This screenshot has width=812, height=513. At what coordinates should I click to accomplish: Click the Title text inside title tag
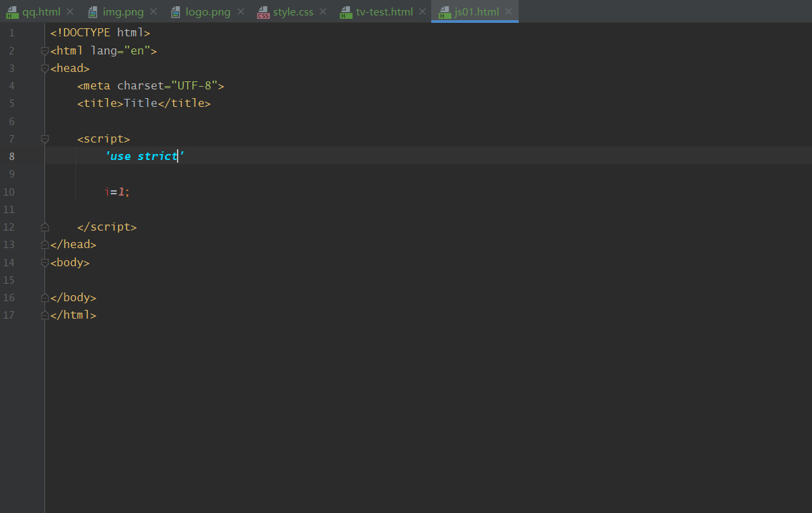141,104
